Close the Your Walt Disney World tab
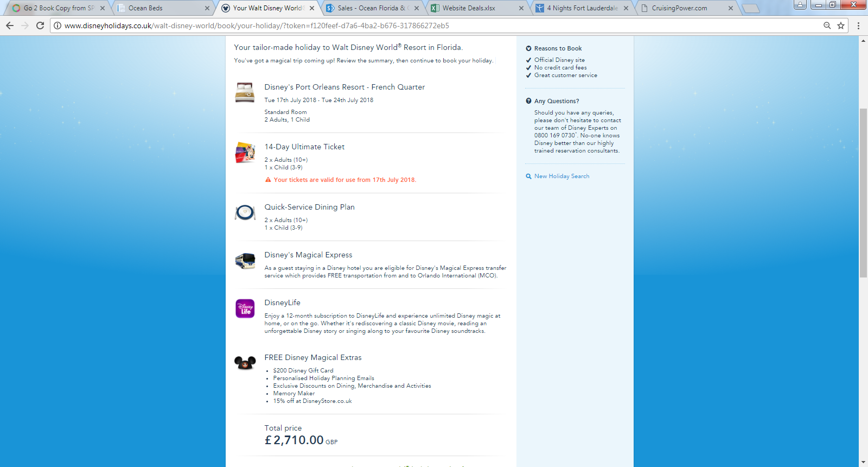 click(x=312, y=8)
